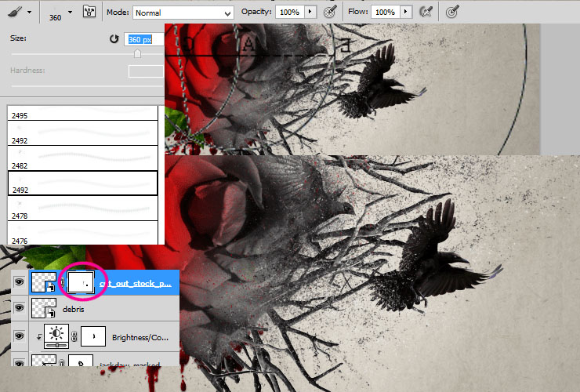The image size is (580, 392).
Task: Toggle tablet pressure for opacity
Action: 329,12
